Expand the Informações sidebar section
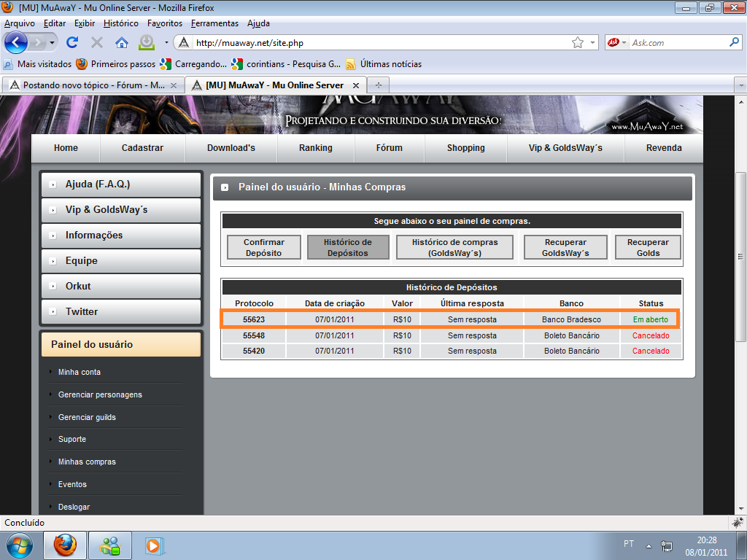The height and width of the screenshot is (560, 747). (120, 236)
